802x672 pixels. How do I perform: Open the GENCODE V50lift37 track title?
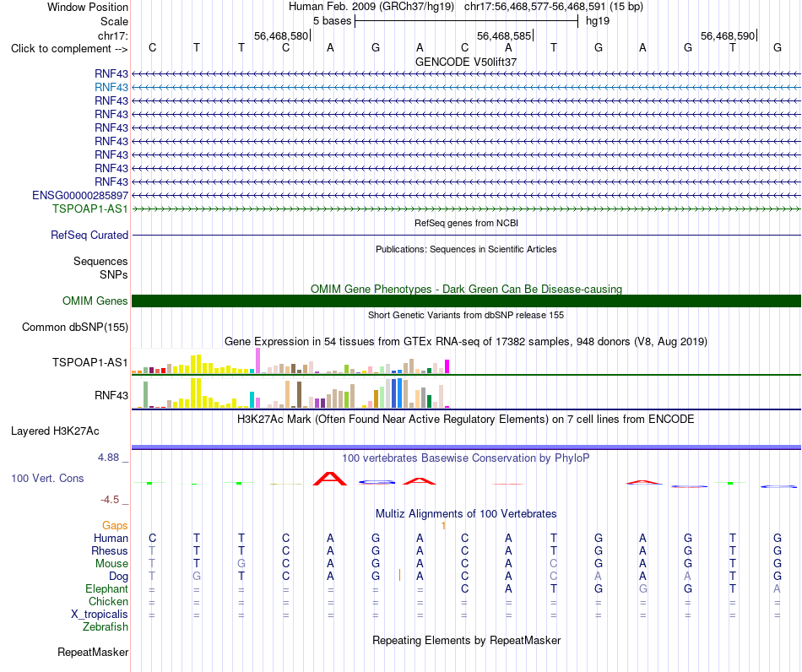[466, 62]
